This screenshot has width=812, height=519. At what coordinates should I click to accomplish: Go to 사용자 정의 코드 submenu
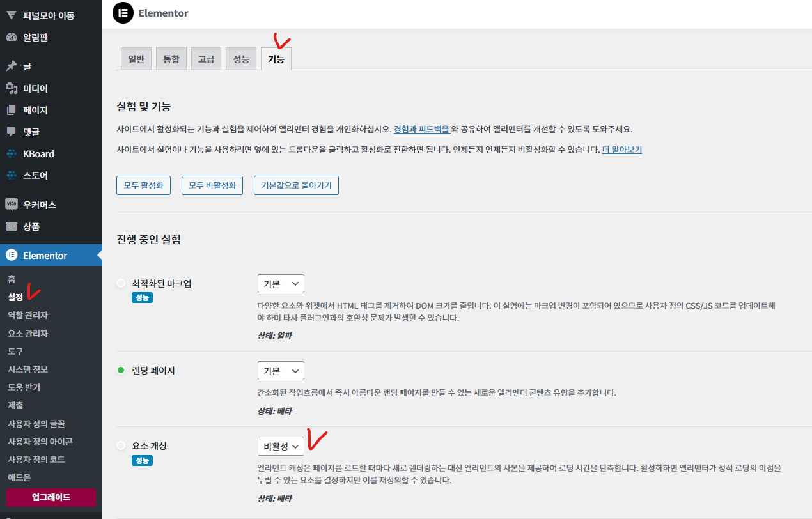pos(36,460)
